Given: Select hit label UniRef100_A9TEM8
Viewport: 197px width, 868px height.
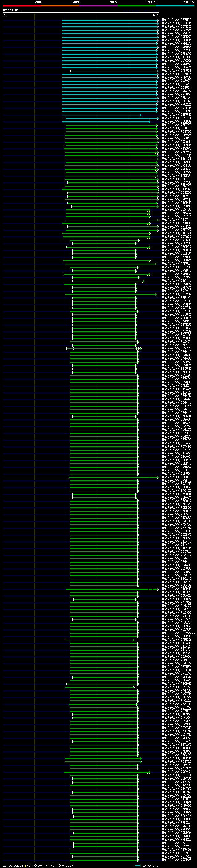Looking at the screenshot, I should pos(176,108).
